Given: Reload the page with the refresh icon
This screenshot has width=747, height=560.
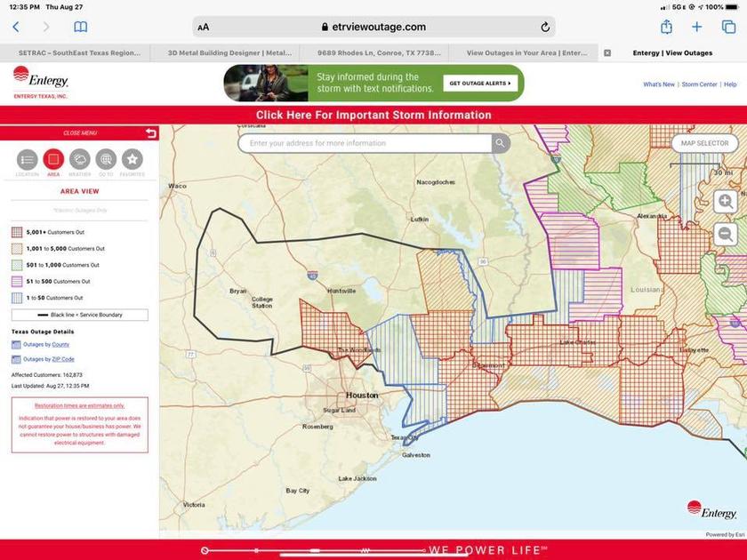Looking at the screenshot, I should coord(545,28).
